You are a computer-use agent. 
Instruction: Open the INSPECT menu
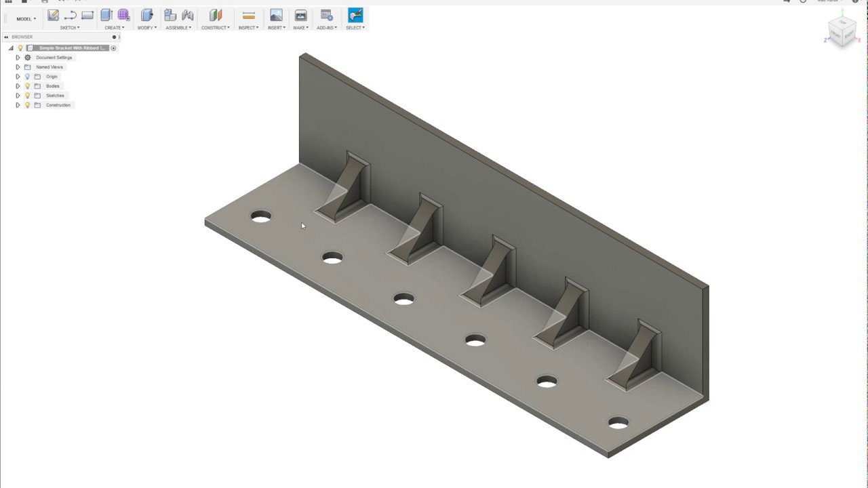point(249,28)
